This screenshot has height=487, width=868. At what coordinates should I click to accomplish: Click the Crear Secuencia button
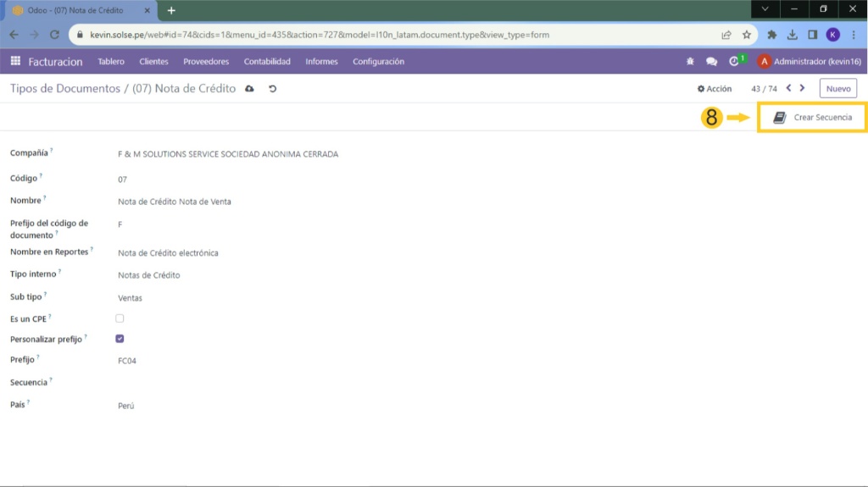pyautogui.click(x=812, y=118)
